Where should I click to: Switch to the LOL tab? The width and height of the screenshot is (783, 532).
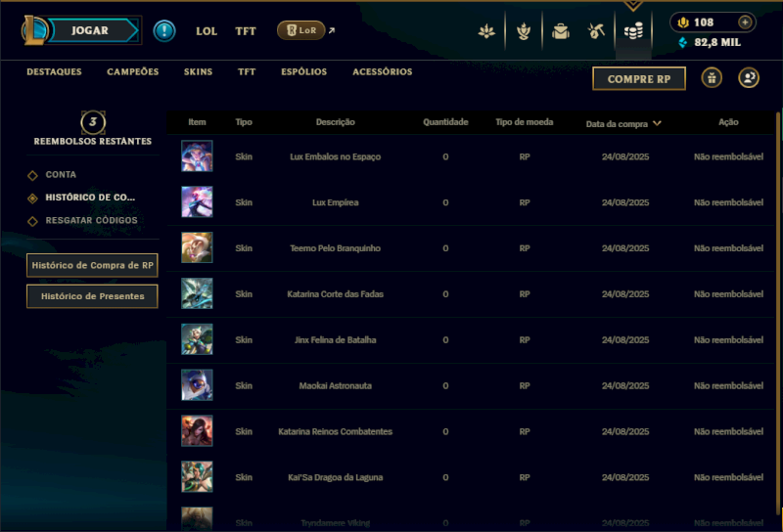[x=207, y=31]
